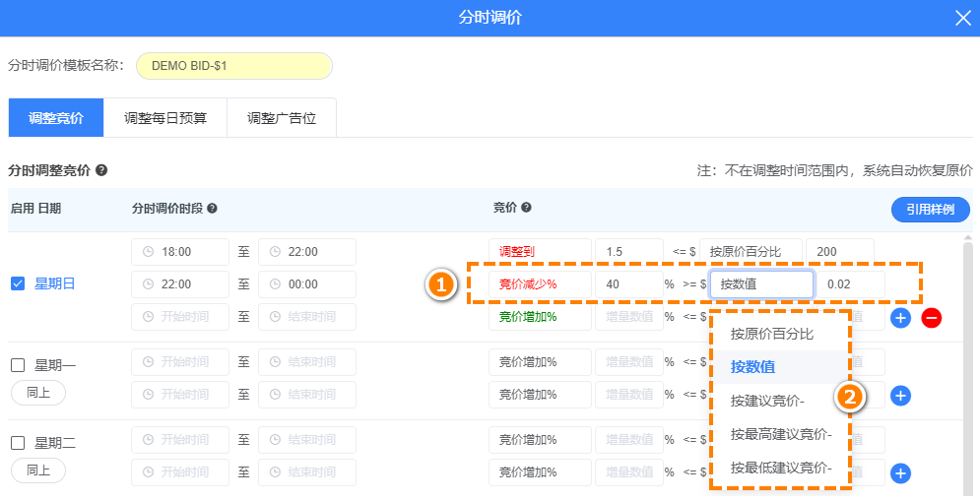Close the 分时调价 dialog with X
This screenshot has height=501, width=980.
click(962, 18)
